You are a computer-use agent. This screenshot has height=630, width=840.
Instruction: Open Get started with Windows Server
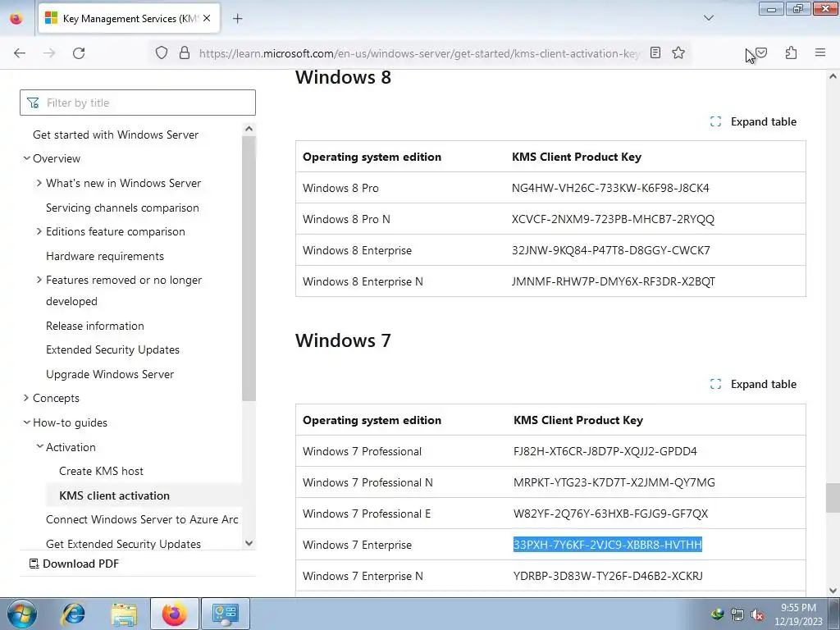(x=116, y=135)
